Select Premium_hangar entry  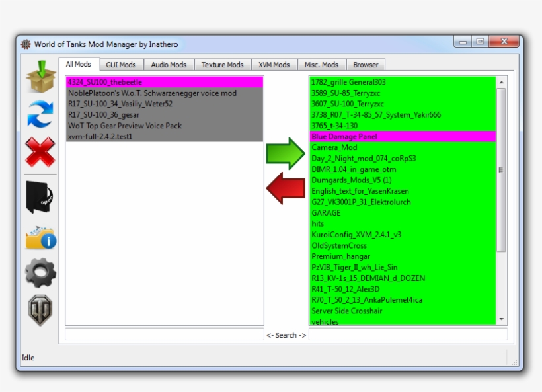click(403, 256)
